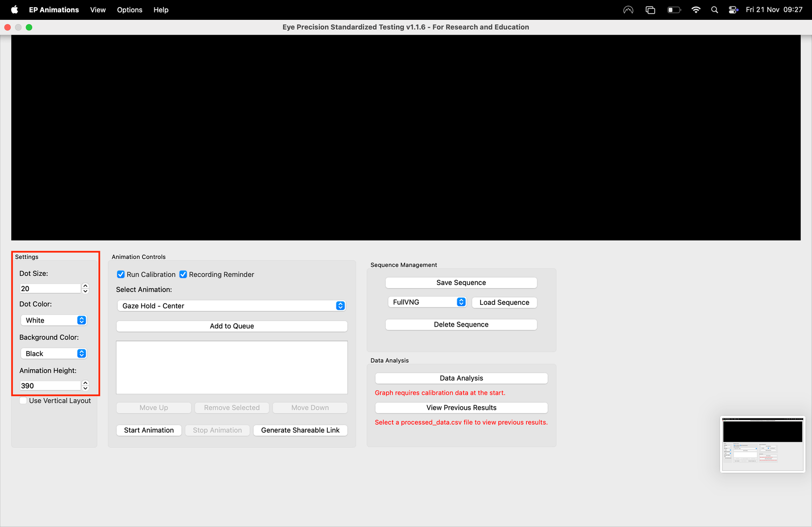Image resolution: width=812 pixels, height=527 pixels.
Task: Check the battery status icon
Action: tap(673, 10)
